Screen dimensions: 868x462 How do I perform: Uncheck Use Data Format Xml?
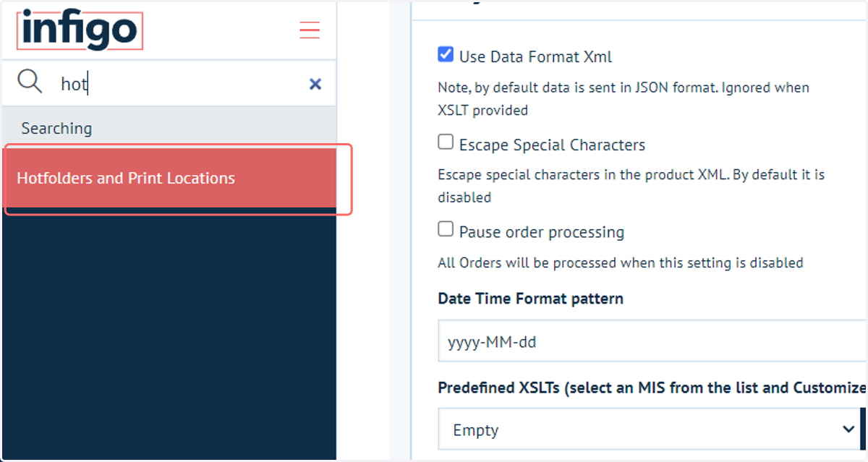(x=446, y=54)
